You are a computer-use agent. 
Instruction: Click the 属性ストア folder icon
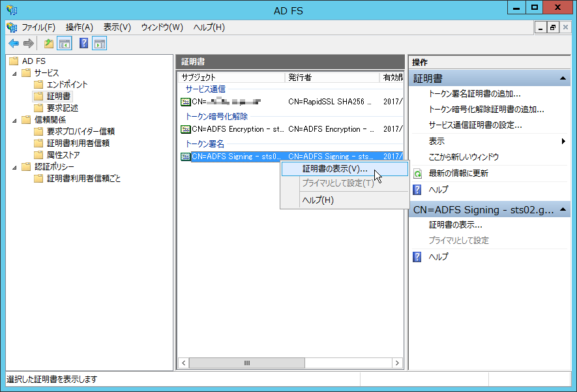(38, 155)
